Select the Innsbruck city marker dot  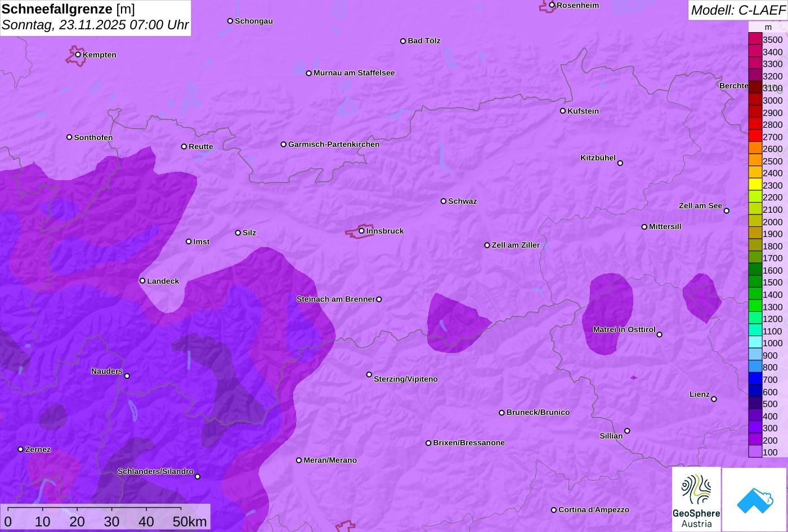[361, 231]
